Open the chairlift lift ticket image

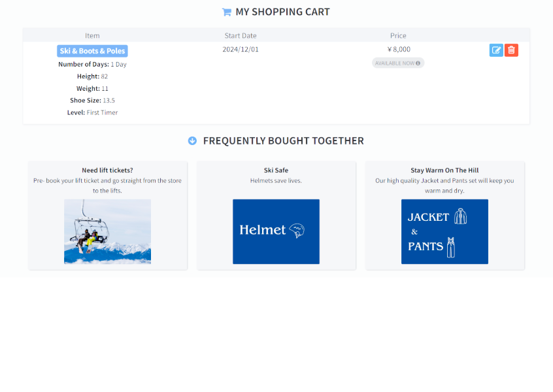108,231
